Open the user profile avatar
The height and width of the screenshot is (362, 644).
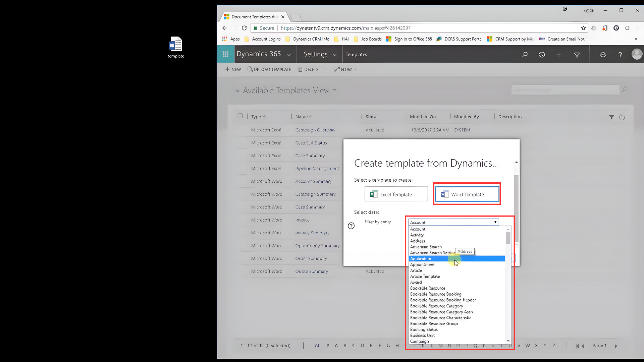[x=637, y=54]
